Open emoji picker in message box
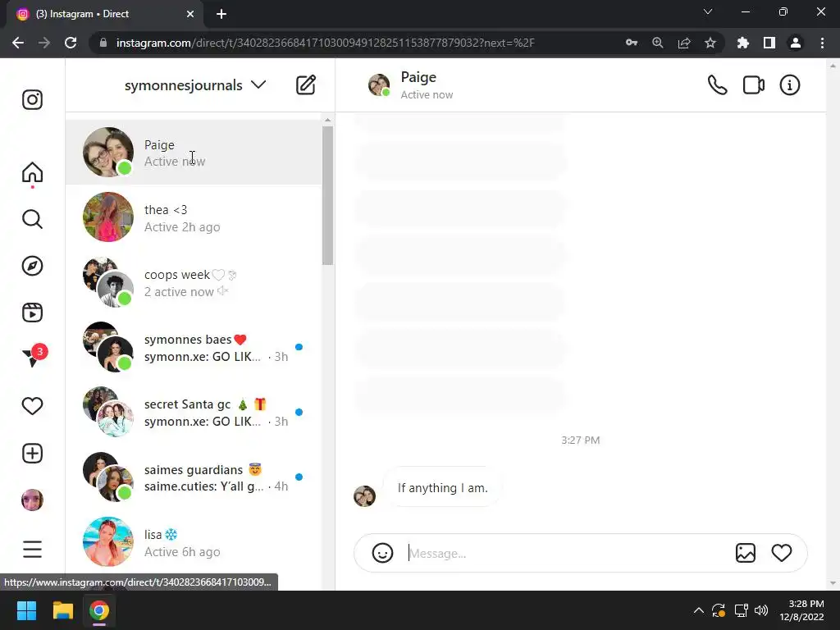The width and height of the screenshot is (840, 630). (x=382, y=553)
